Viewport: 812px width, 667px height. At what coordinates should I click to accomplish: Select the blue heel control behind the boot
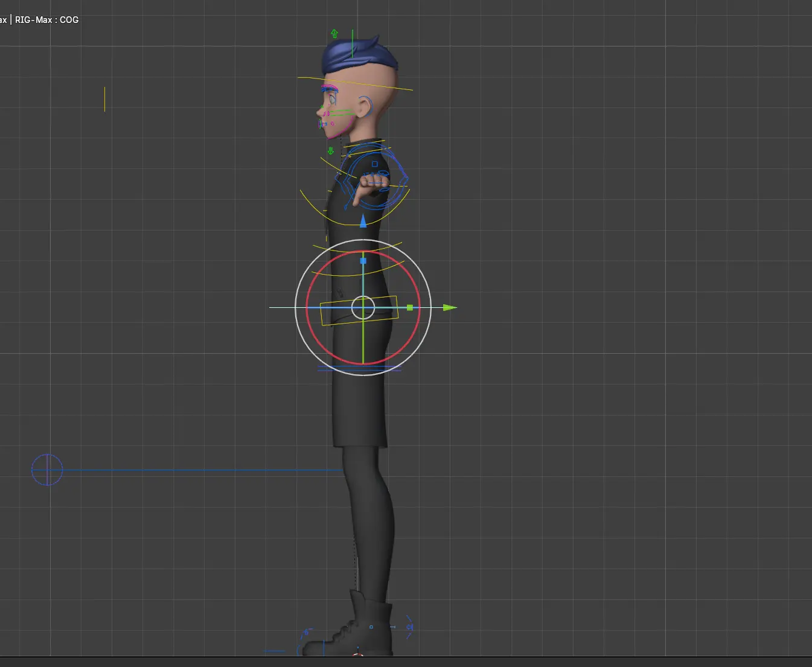(410, 627)
